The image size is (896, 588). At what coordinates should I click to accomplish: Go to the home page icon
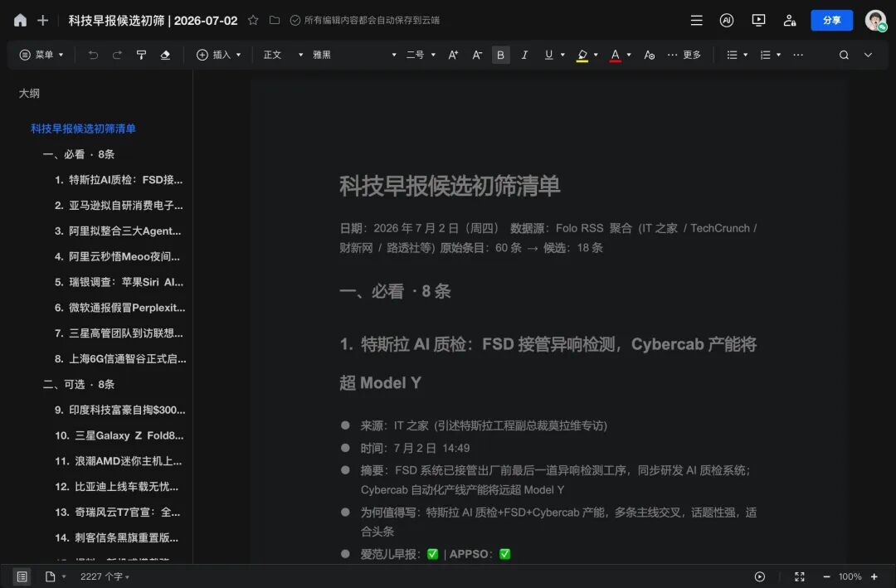(x=20, y=21)
